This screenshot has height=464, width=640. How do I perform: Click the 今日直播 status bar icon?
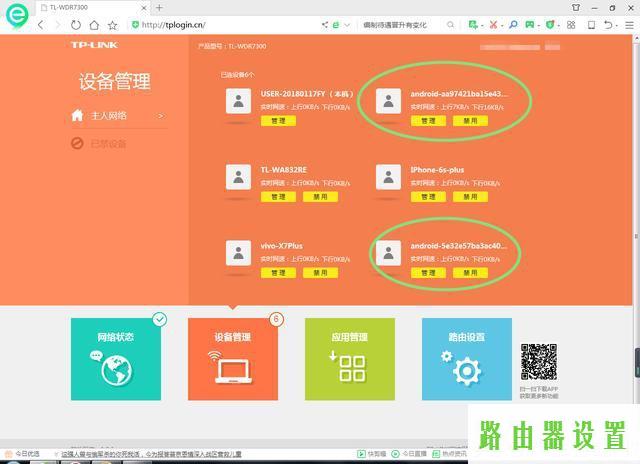(409, 453)
